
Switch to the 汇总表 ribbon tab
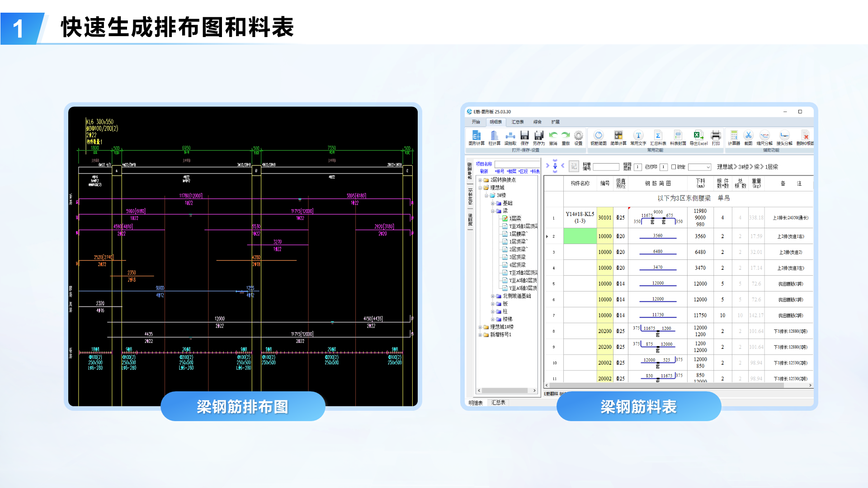click(517, 122)
